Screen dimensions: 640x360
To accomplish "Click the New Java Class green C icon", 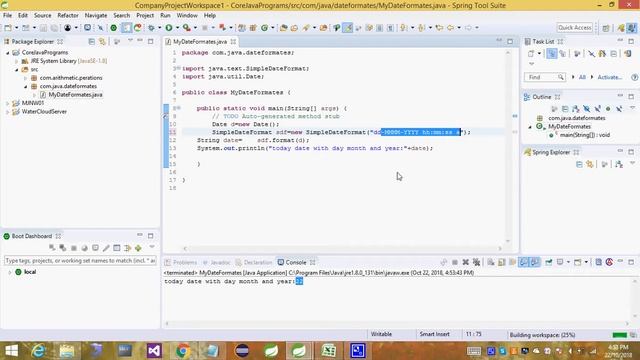I will 264,28.
